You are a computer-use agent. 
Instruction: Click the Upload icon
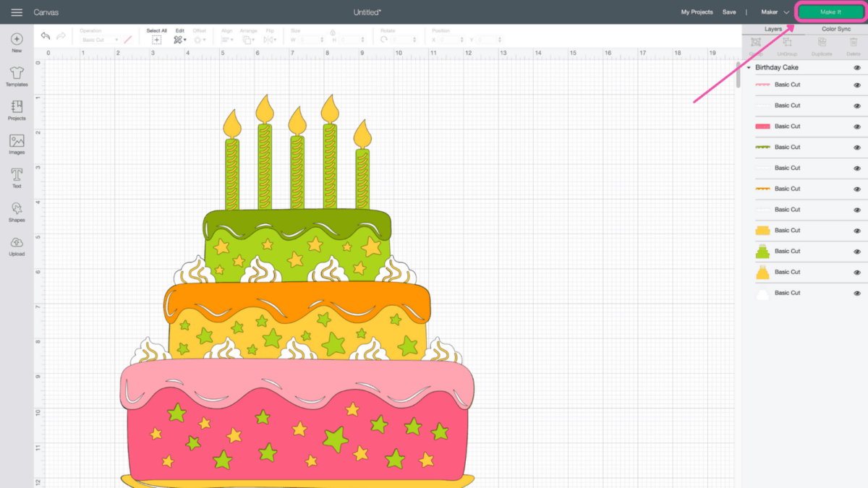pos(17,242)
